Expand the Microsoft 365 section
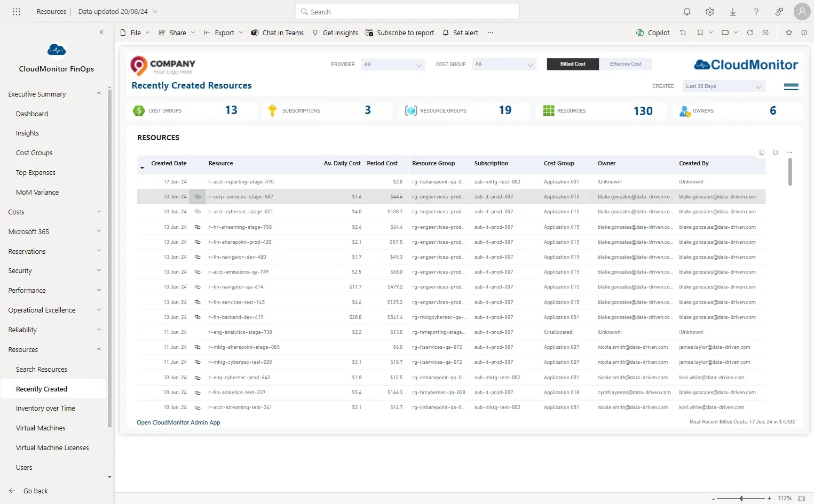Viewport: 814px width, 504px height. coord(99,231)
